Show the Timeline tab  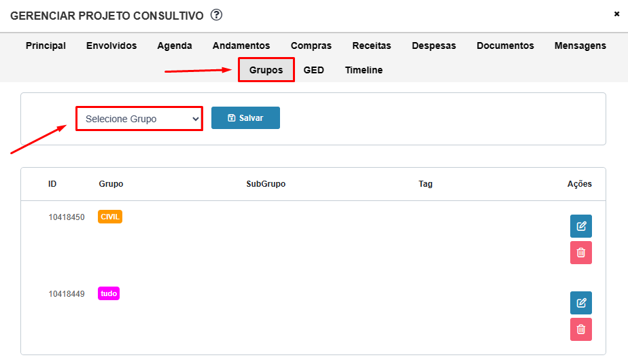click(364, 70)
